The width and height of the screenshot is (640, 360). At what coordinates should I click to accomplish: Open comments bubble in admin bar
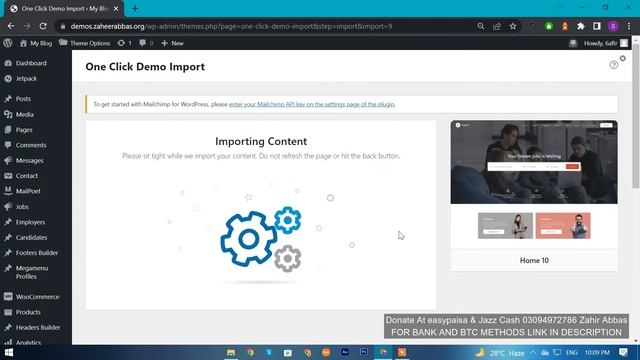pos(146,43)
